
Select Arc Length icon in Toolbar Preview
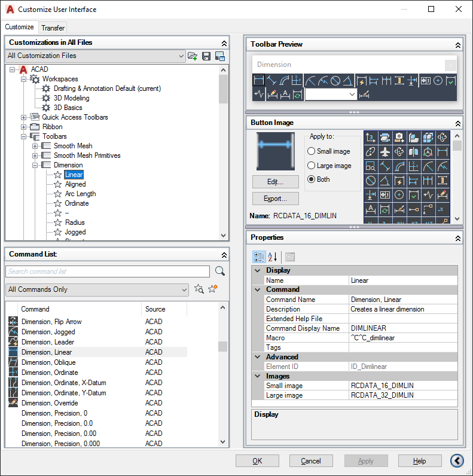[x=284, y=81]
